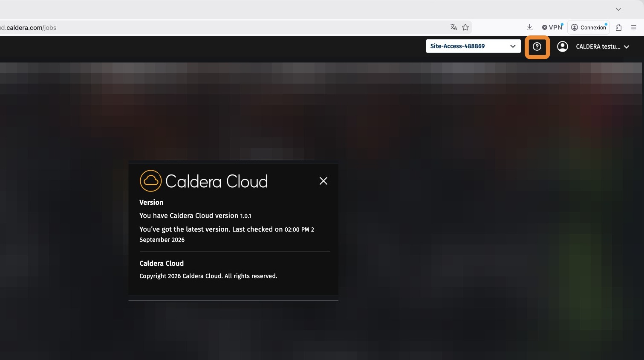This screenshot has height=360, width=644.
Task: Open the browser extensions puzzle icon
Action: click(x=619, y=27)
